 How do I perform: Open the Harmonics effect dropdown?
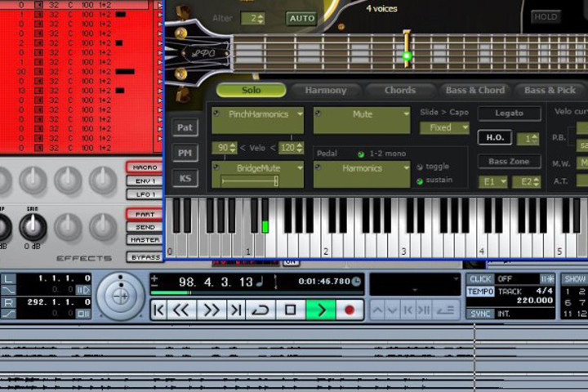406,168
